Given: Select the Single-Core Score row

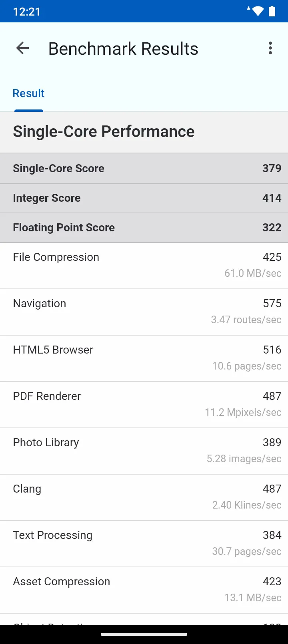Looking at the screenshot, I should 144,168.
